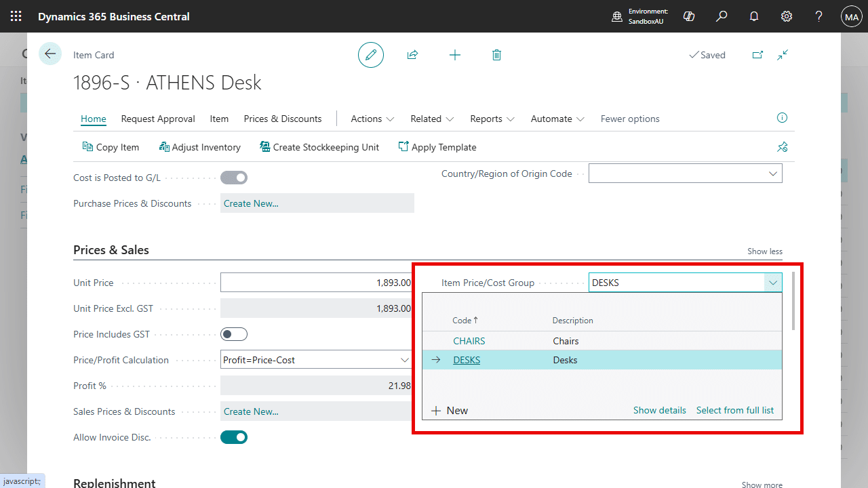Delete item with trash icon

pos(496,55)
